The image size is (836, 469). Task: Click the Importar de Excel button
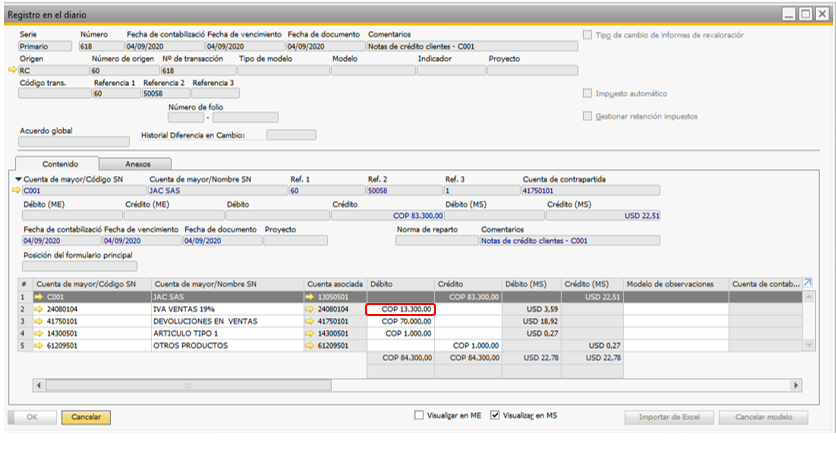[x=667, y=416]
